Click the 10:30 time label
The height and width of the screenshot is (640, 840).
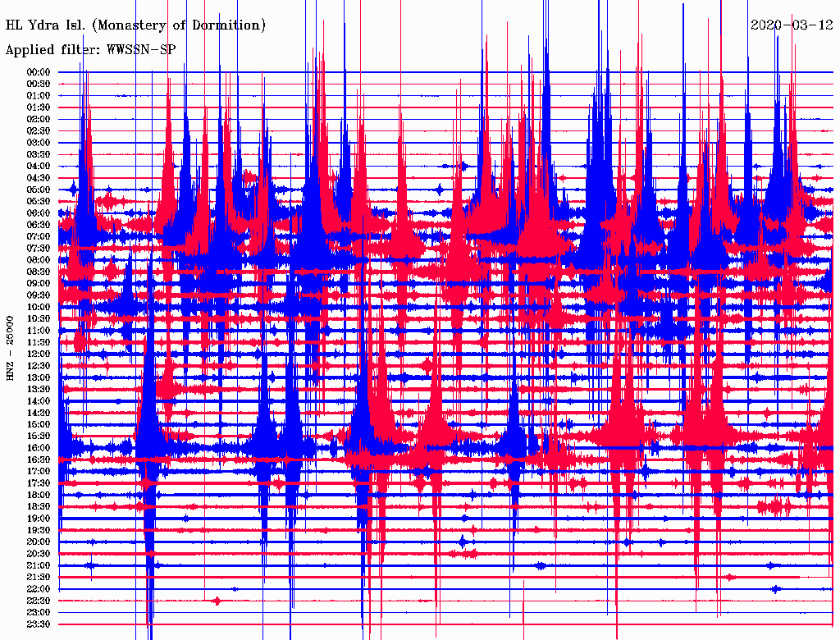39,318
